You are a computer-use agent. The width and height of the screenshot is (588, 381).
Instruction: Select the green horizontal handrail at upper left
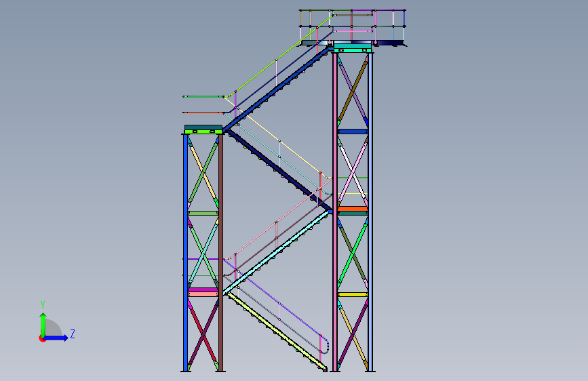tap(203, 96)
